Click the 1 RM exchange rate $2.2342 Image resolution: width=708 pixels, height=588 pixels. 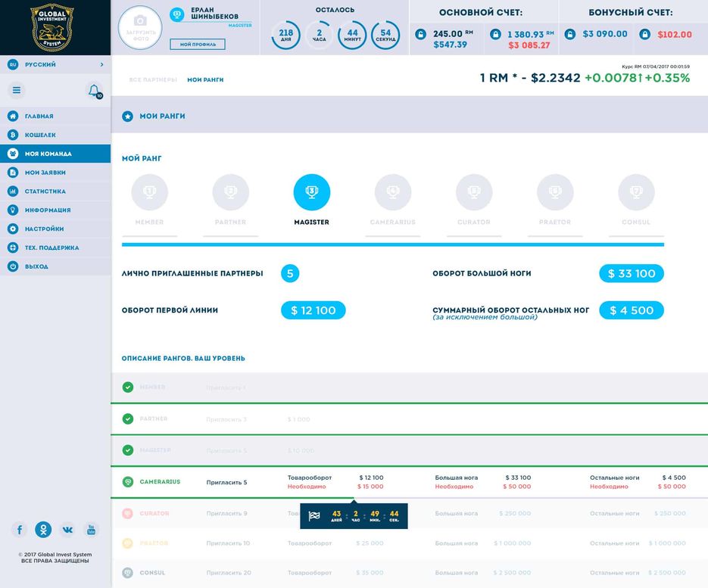point(530,78)
